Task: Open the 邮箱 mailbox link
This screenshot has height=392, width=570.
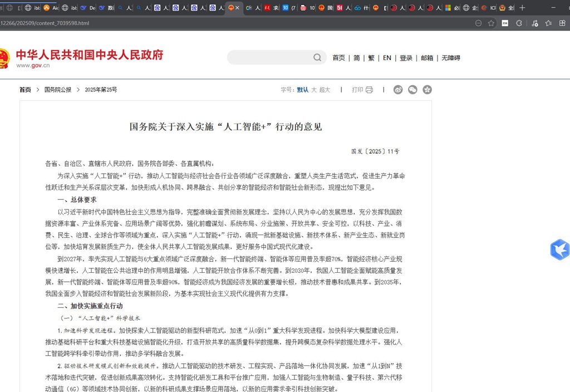Action: coord(427,58)
